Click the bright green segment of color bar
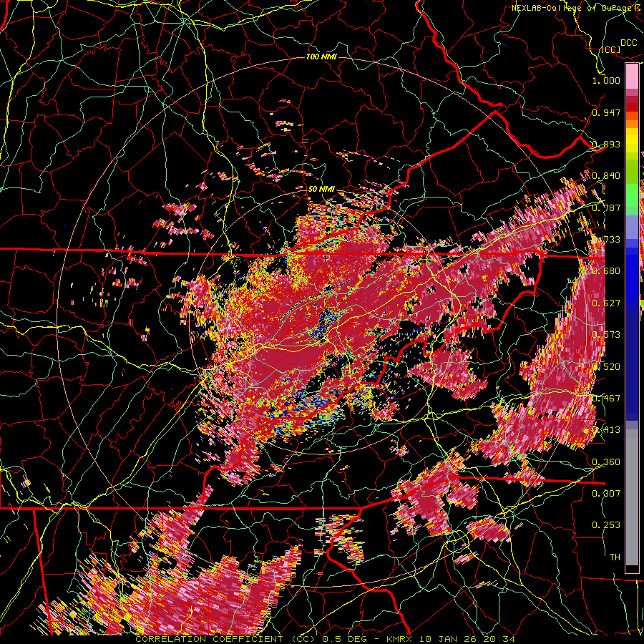 click(x=632, y=195)
